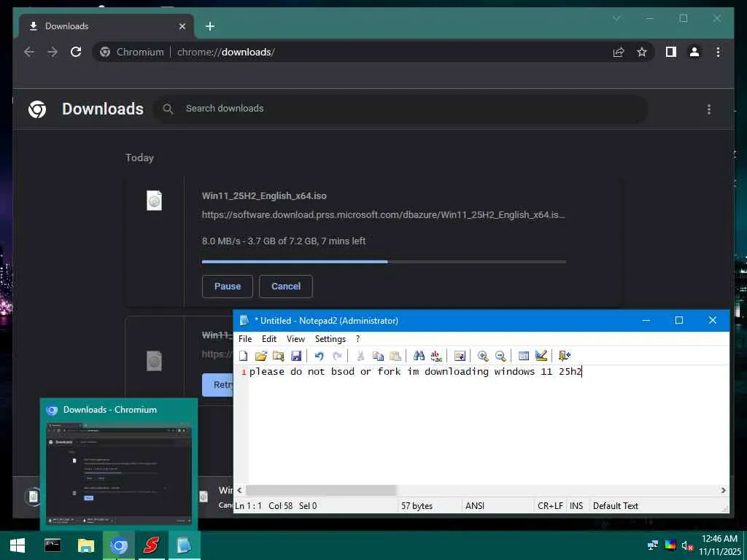Click the network tray icon

click(x=653, y=545)
